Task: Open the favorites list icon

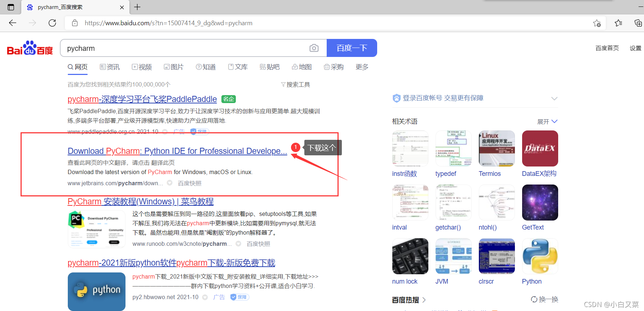Action: tap(618, 23)
